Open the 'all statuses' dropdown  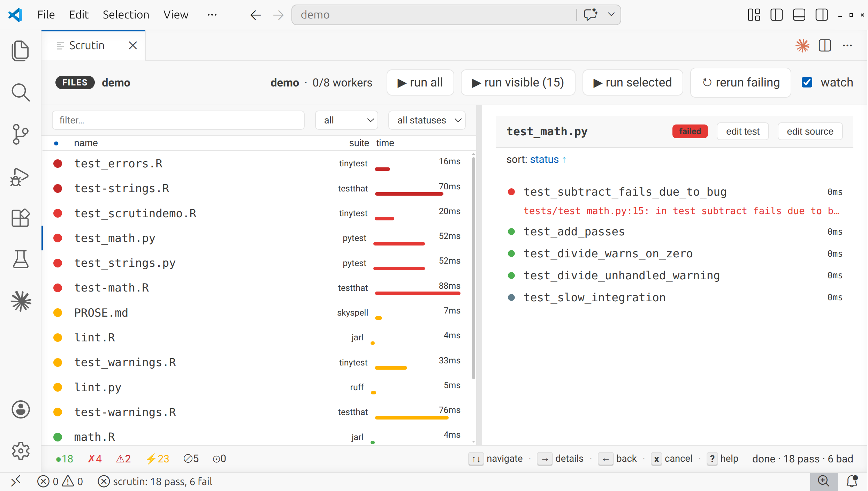coord(427,120)
